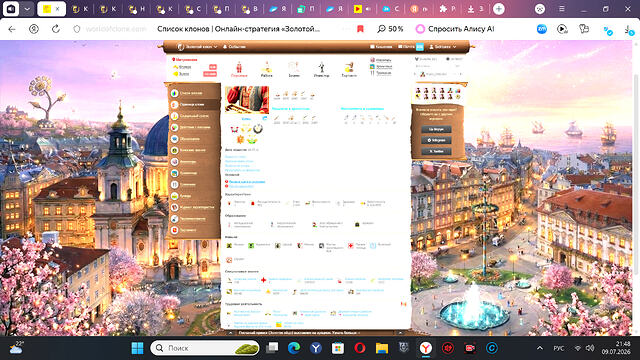This screenshot has width=640, height=360.
Task: Toggle the system volume tray icon
Action: point(590,348)
